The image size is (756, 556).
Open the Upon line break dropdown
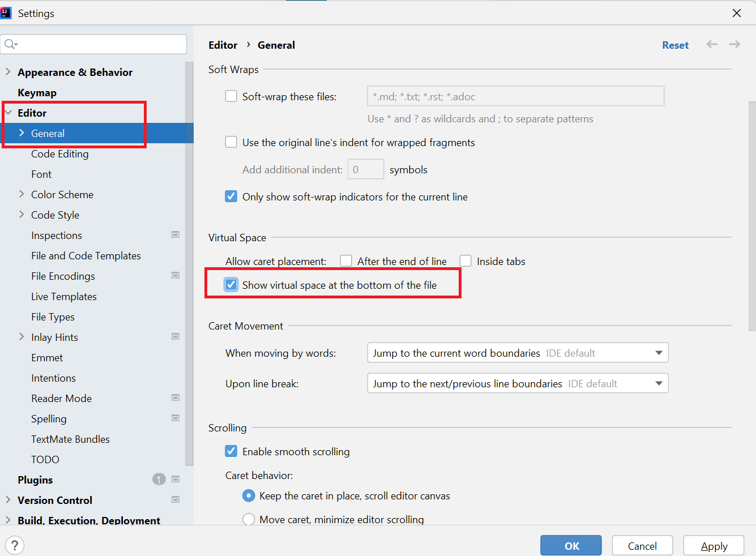pyautogui.click(x=518, y=383)
